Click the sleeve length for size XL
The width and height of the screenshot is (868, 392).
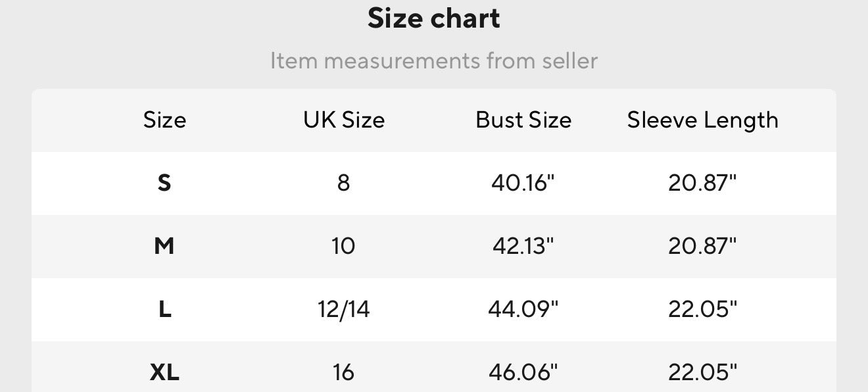[702, 372]
